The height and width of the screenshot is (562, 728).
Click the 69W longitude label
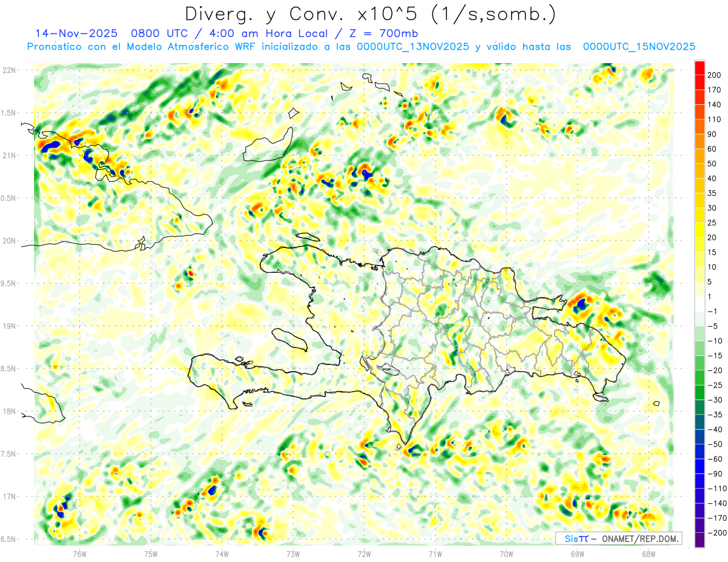tap(578, 554)
